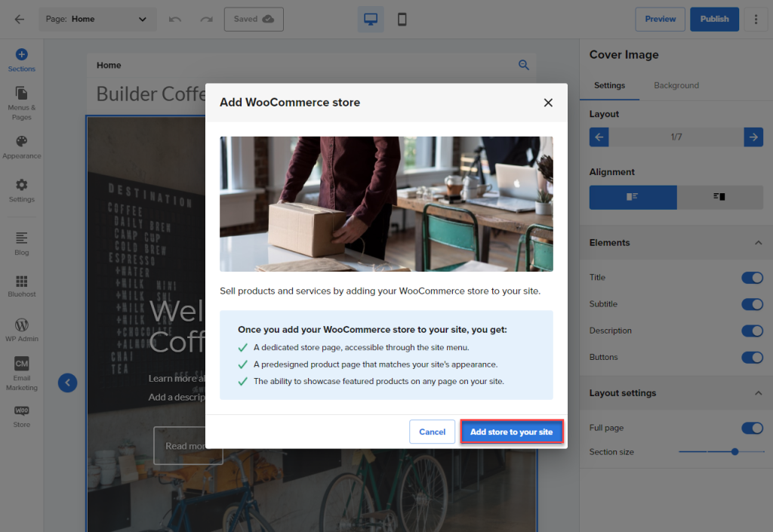Image resolution: width=773 pixels, height=532 pixels.
Task: Click the Home menu link on page
Action: 109,65
